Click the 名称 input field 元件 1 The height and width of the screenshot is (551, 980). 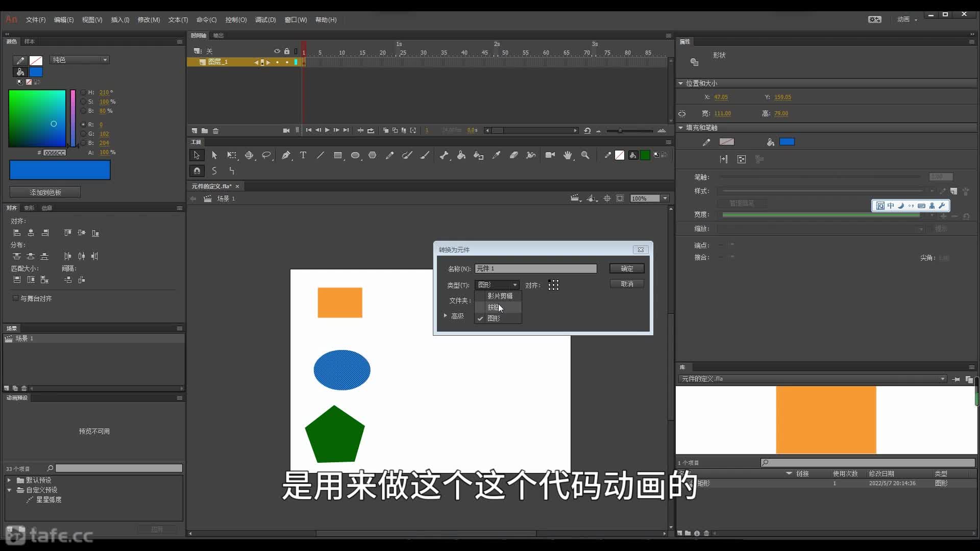coord(535,268)
